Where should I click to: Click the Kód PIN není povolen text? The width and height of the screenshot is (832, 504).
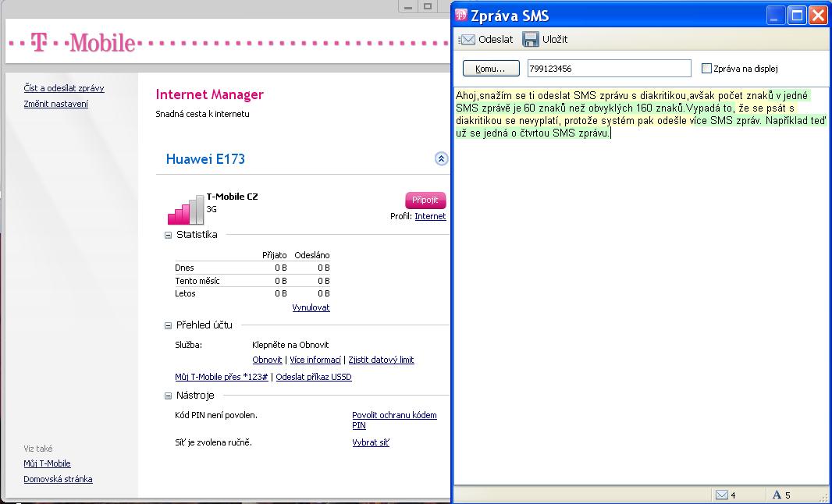pos(216,415)
